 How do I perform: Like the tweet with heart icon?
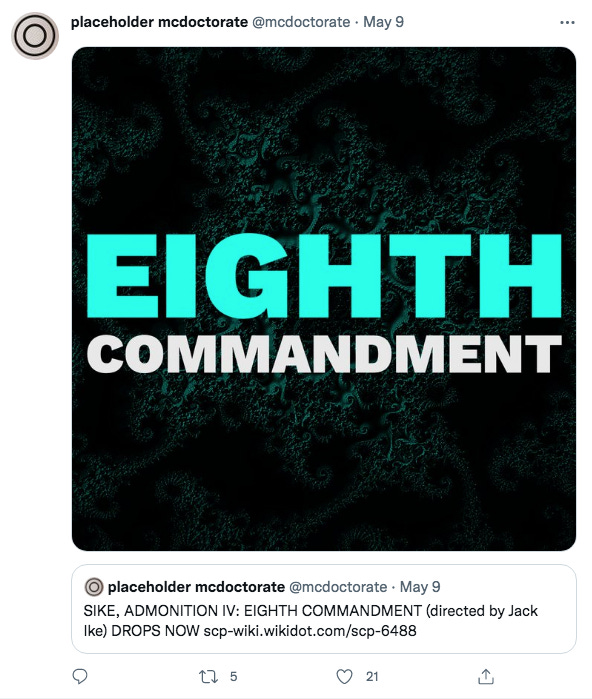point(344,676)
